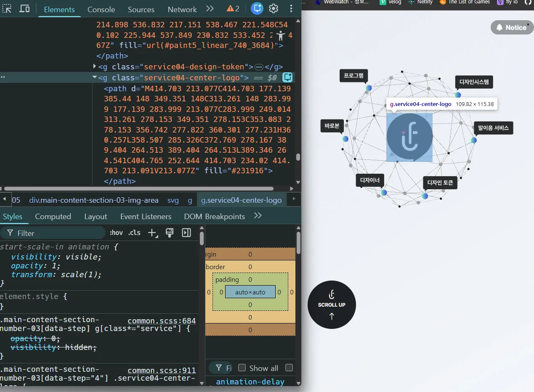Click breadcrumb scroll right arrow
The height and width of the screenshot is (392, 534).
coord(295,200)
